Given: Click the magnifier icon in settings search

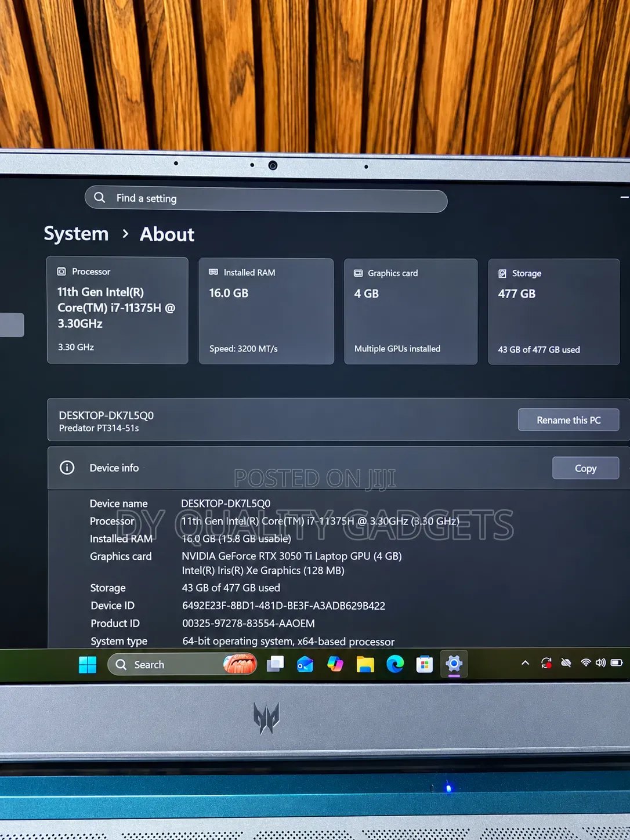Looking at the screenshot, I should coord(100,197).
